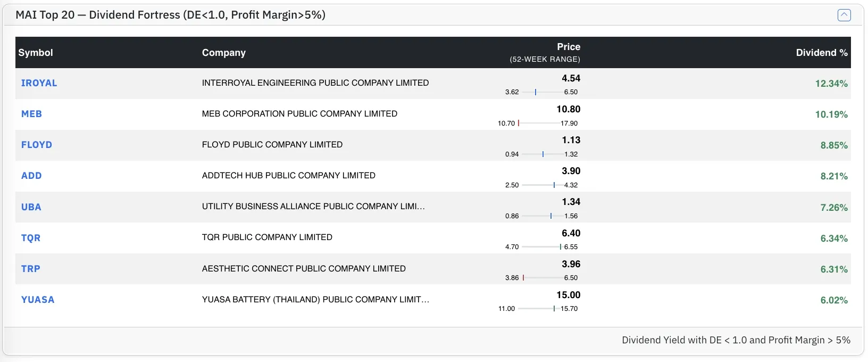Click the 52-week high 15.70 for YUASA
This screenshot has height=362, width=868.
569,308
